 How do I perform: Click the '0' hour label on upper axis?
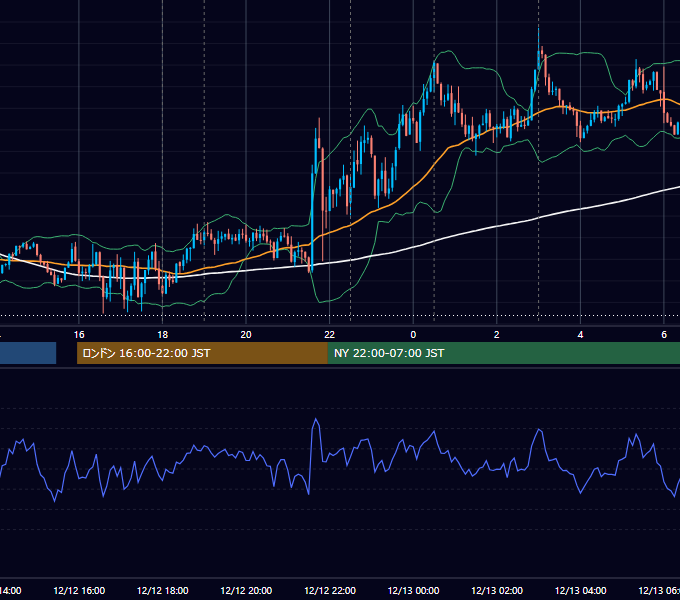pyautogui.click(x=413, y=335)
